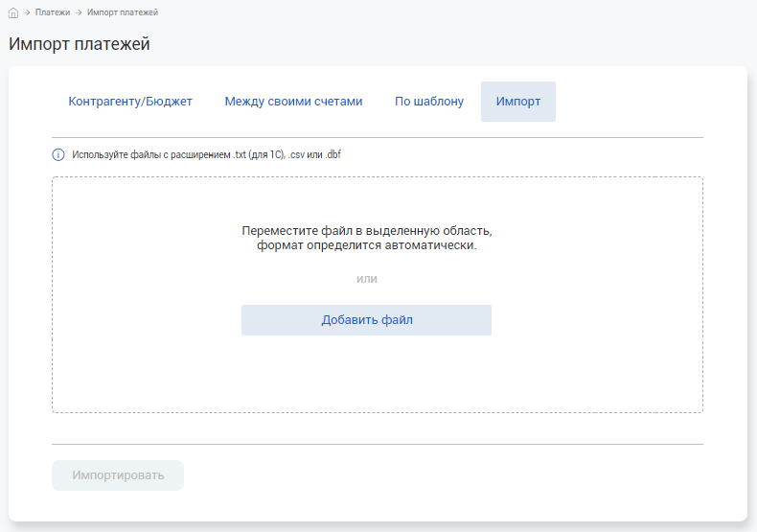The image size is (757, 532).
Task: Open the По шаблону tab
Action: (429, 102)
